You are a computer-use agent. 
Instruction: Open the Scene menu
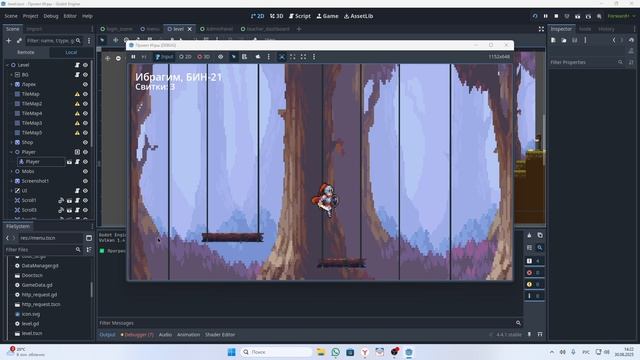11,16
